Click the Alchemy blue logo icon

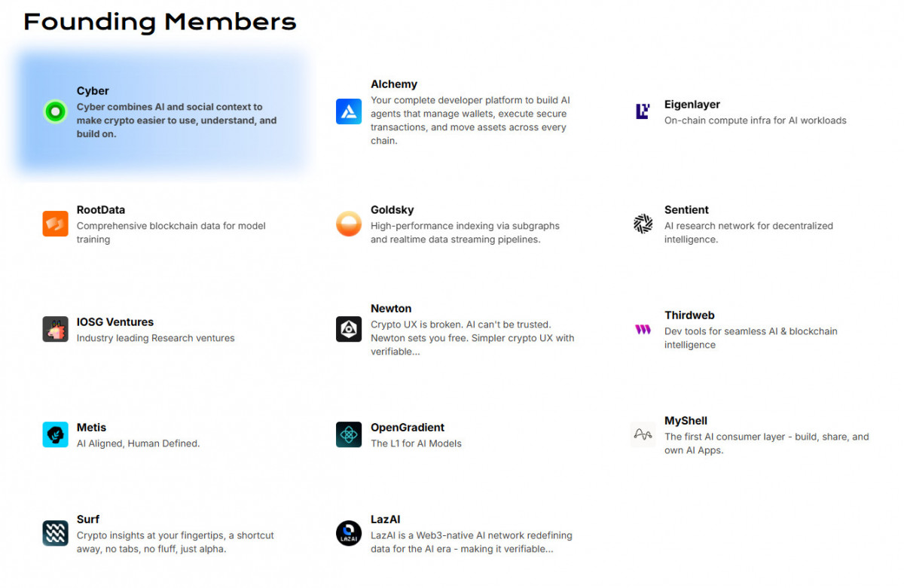point(349,112)
